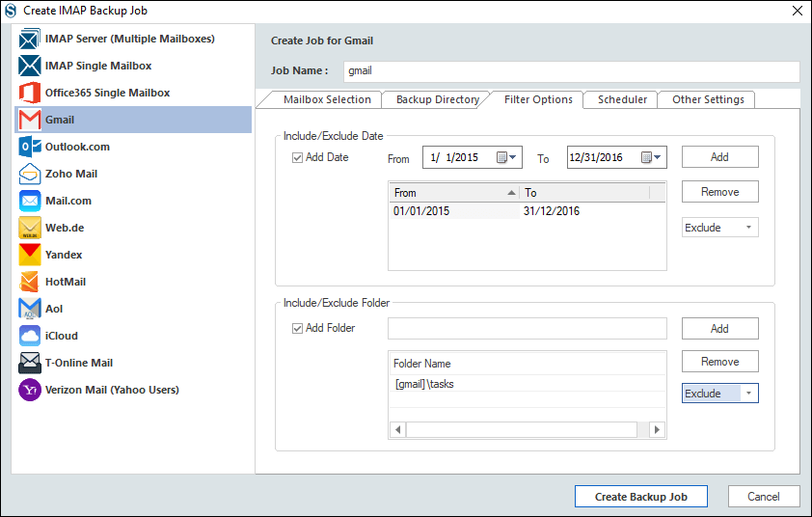Screen dimensions: 812x517
Task: Choose the Office365 Single Mailbox icon
Action: coord(30,93)
